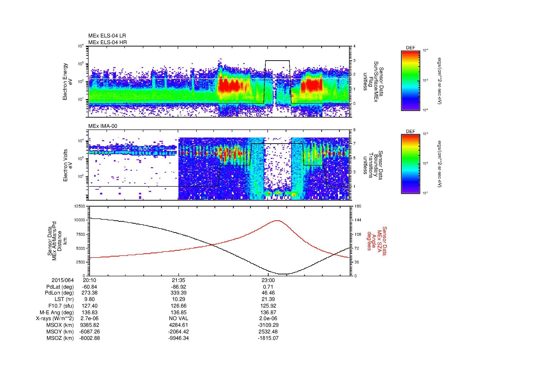
Task: Click the NO VAL X-rays entry
Action: click(178, 318)
